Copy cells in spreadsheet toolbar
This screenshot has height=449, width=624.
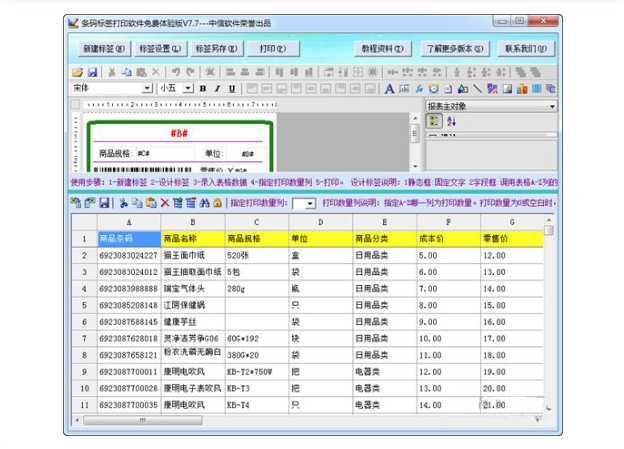pos(137,203)
